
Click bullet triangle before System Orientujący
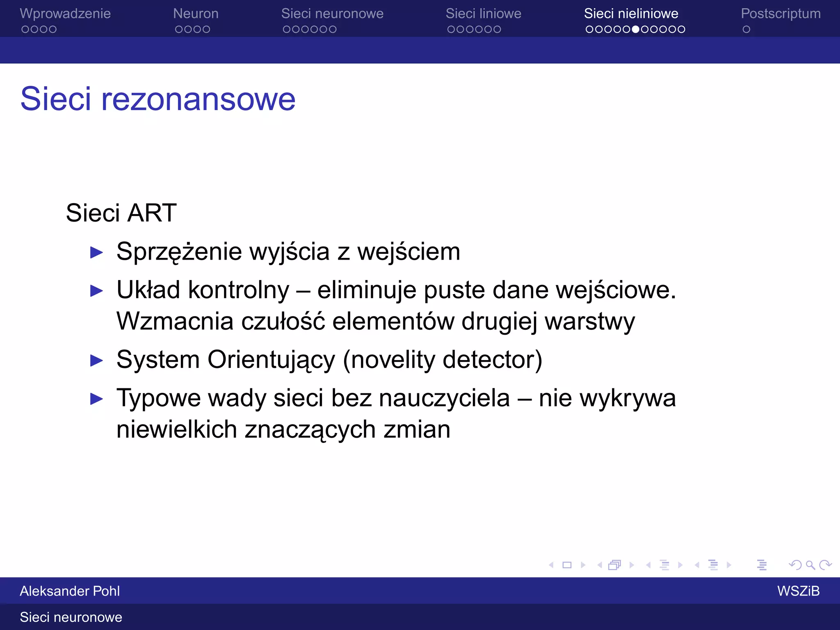[x=96, y=361]
